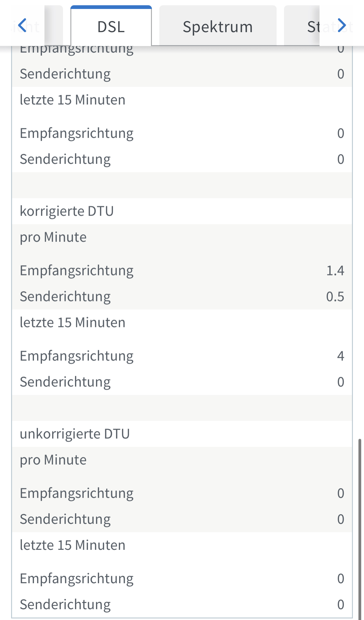Open the partially visible Statistik tab

[x=313, y=27]
